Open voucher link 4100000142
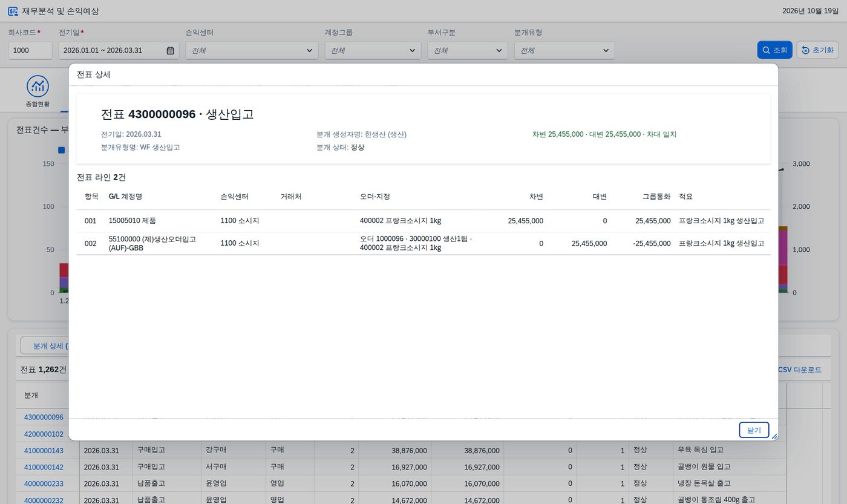The width and height of the screenshot is (847, 504). [44, 467]
